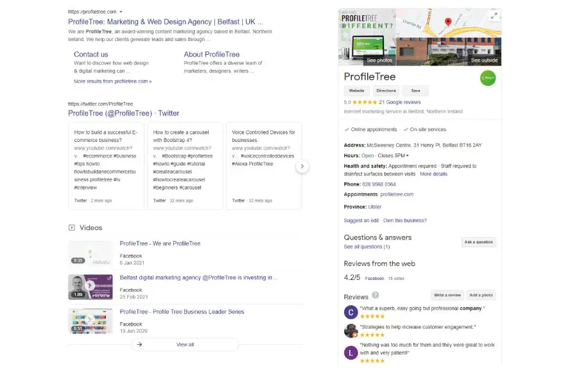The image size is (588, 368).
Task: Open ProfileTree (@ProfileTree) Twitter result
Action: [x=123, y=113]
